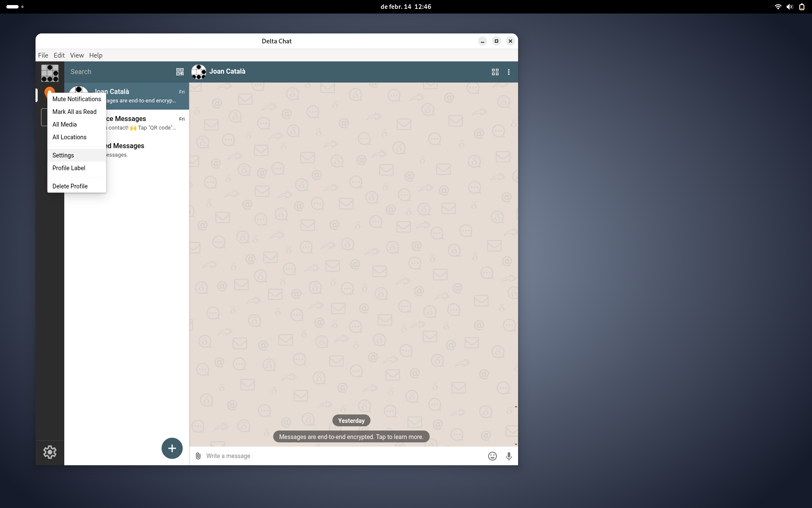Click the Wi-Fi icon in the top bar

tap(778, 6)
